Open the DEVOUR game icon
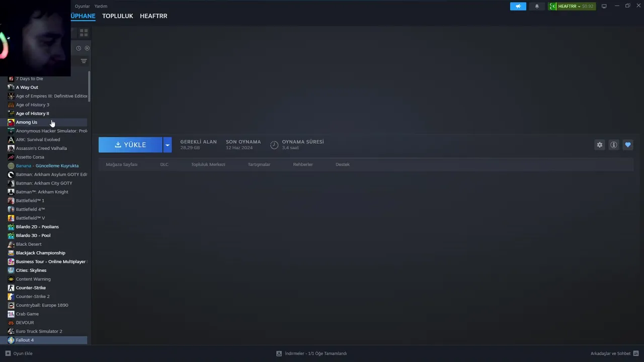 click(11, 323)
